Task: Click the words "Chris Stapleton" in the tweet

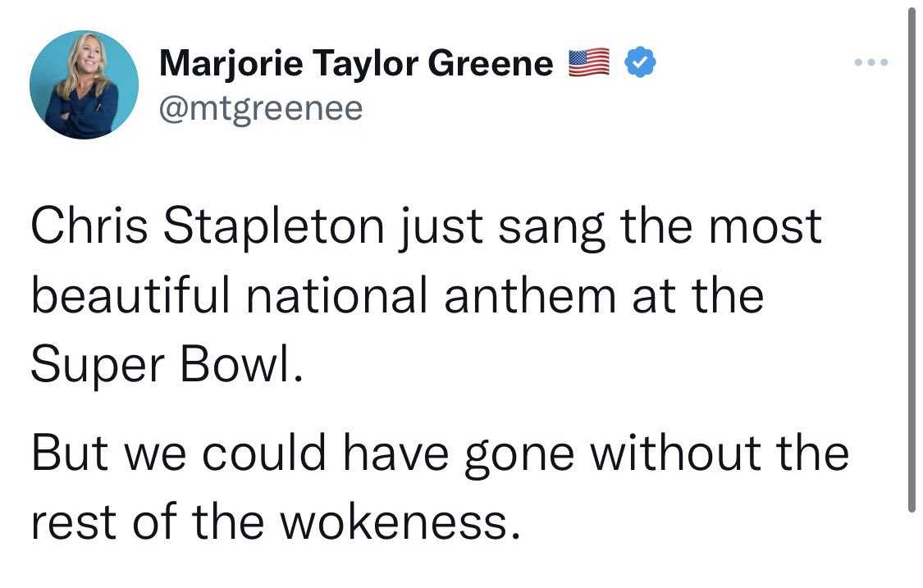Action: (x=208, y=227)
